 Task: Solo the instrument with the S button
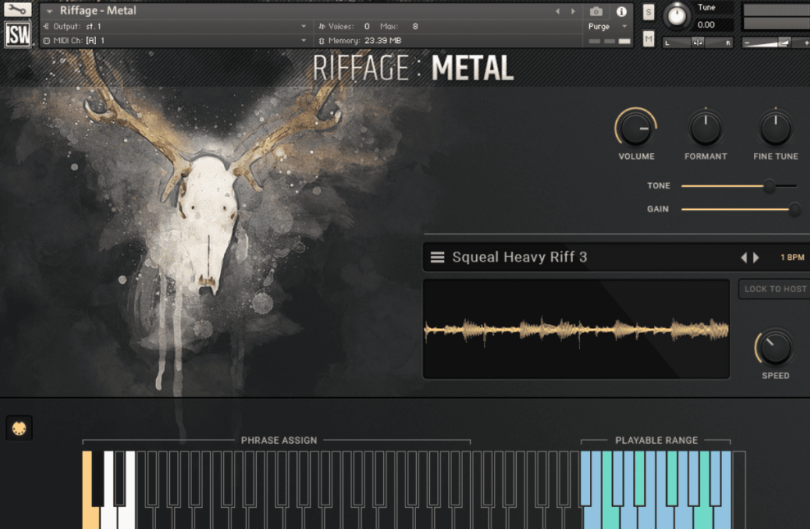coord(648,12)
